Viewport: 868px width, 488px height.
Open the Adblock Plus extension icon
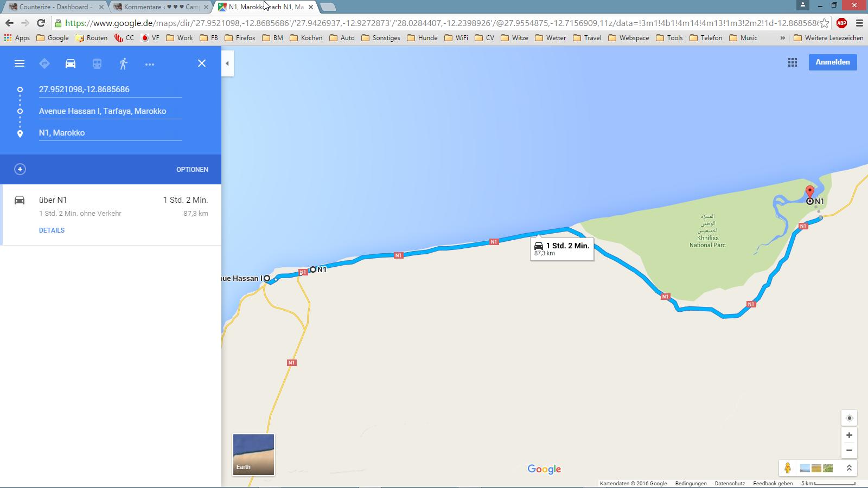click(842, 23)
